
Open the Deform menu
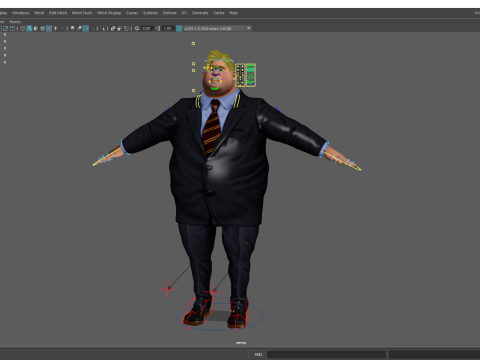[x=169, y=13]
